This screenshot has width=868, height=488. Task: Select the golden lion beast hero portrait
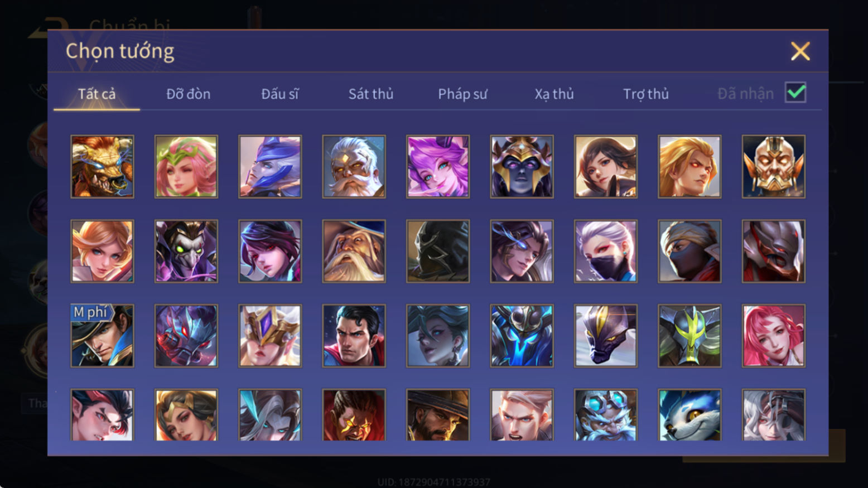click(x=102, y=167)
